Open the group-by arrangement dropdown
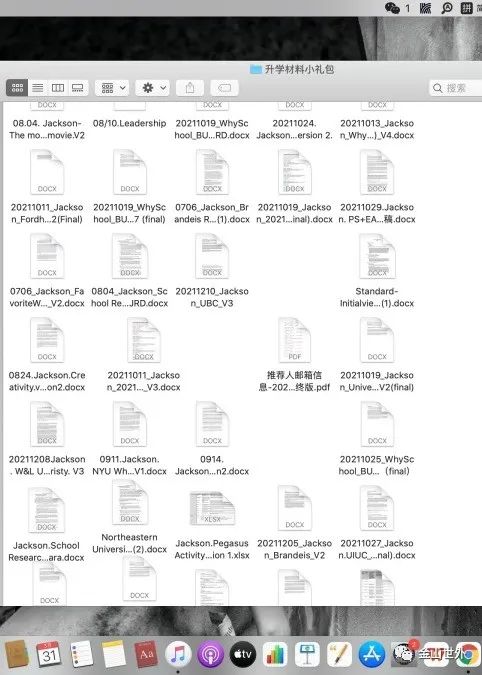This screenshot has width=482, height=675. pyautogui.click(x=112, y=88)
